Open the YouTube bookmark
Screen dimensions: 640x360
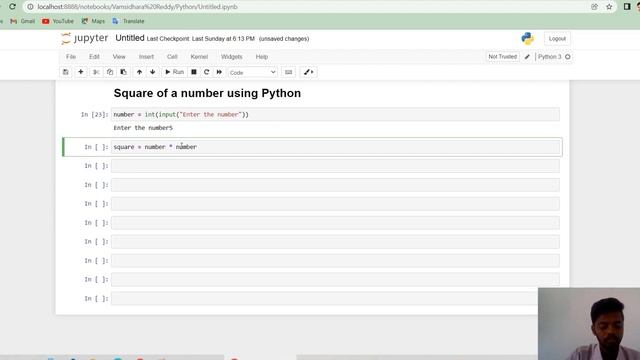tap(58, 21)
